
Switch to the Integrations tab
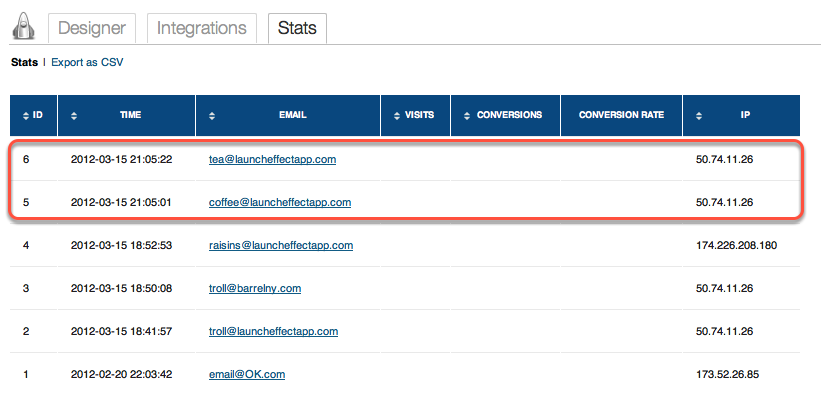click(x=202, y=28)
